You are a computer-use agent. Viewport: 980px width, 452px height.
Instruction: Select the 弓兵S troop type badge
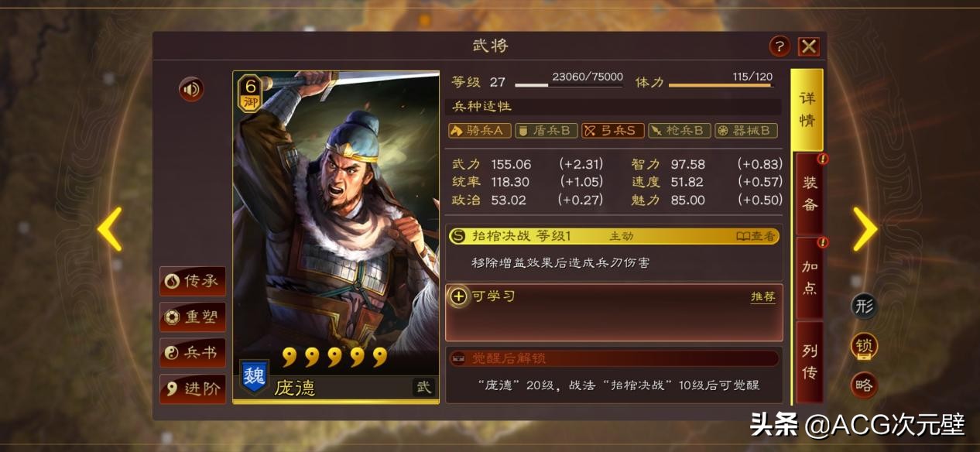[612, 130]
